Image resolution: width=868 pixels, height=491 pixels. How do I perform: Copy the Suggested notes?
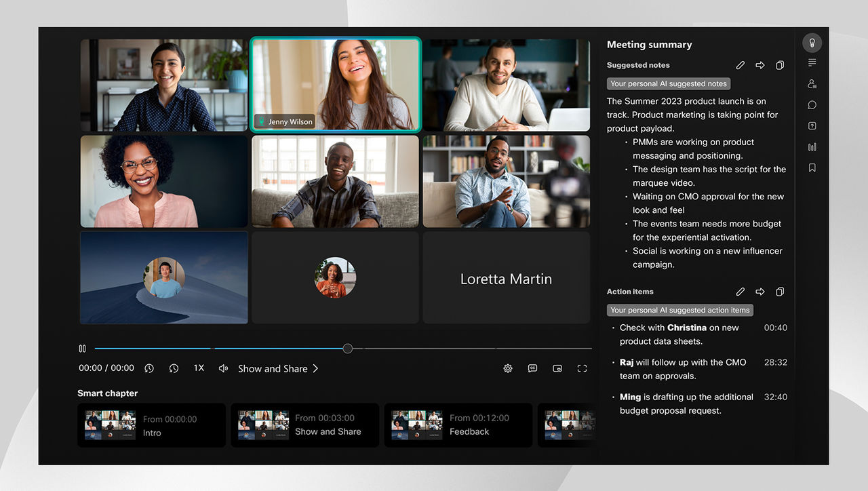coord(780,65)
